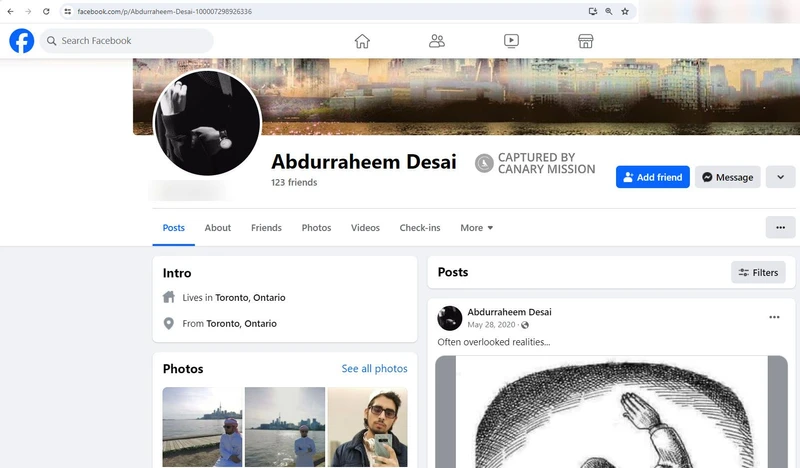
Task: Click the Add friend button
Action: point(653,177)
